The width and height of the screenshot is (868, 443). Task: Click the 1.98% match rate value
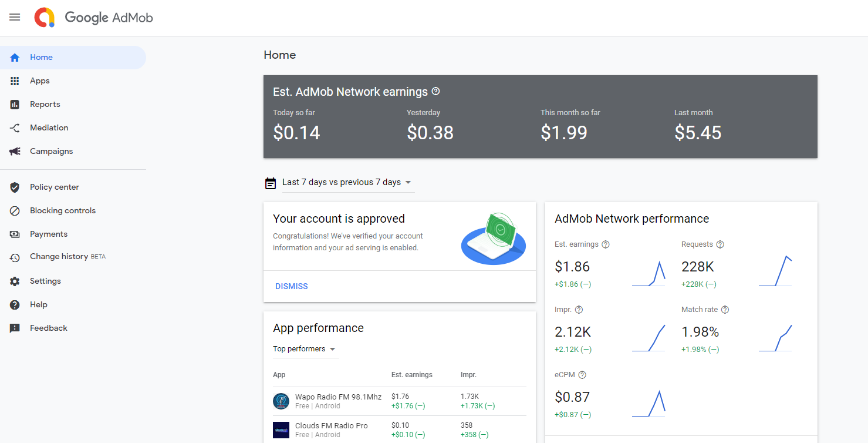(700, 332)
